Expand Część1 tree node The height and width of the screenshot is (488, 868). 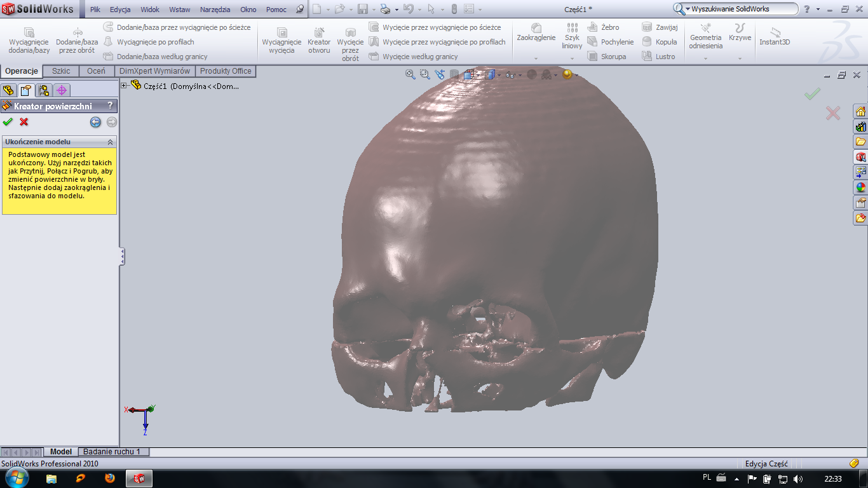124,86
